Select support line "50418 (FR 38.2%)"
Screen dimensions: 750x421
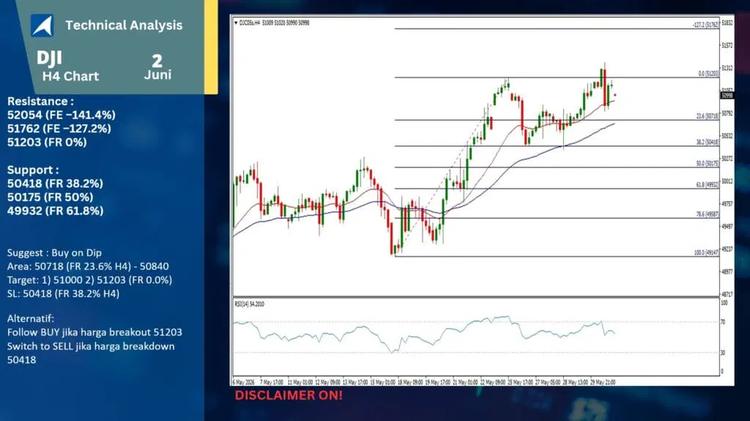coord(55,183)
